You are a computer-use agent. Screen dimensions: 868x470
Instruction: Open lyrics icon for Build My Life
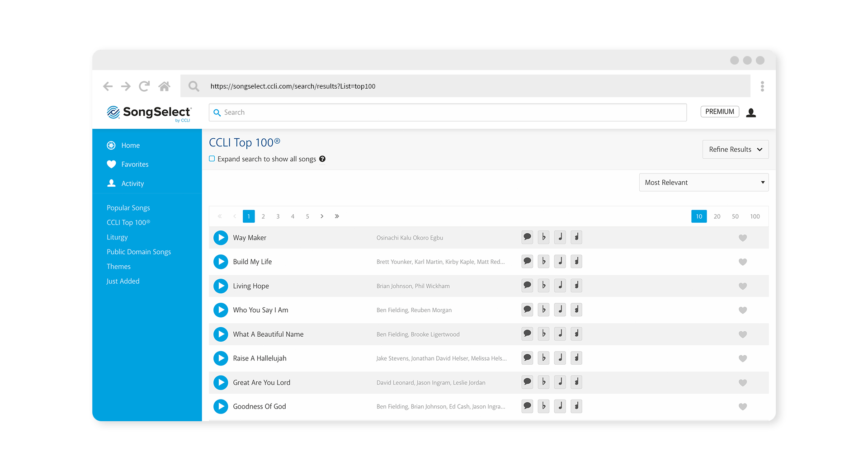527,261
